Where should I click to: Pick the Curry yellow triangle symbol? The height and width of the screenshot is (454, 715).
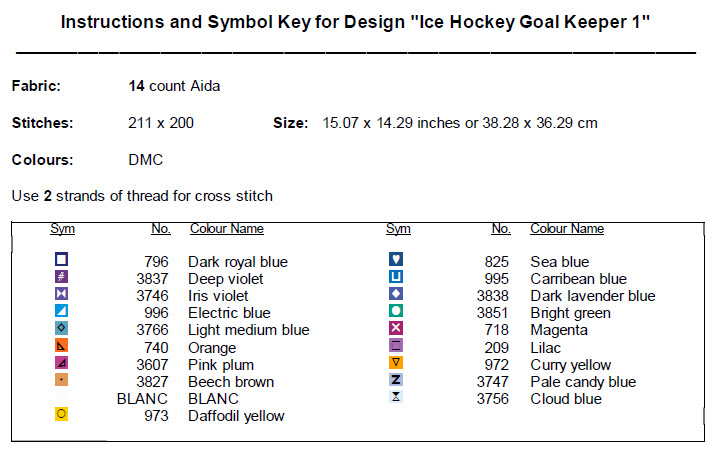pos(396,362)
